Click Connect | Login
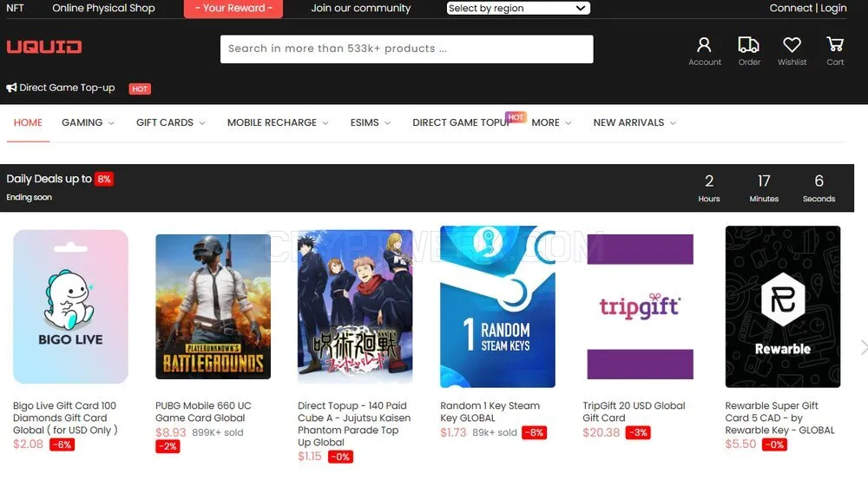The height and width of the screenshot is (493, 868). pos(807,9)
